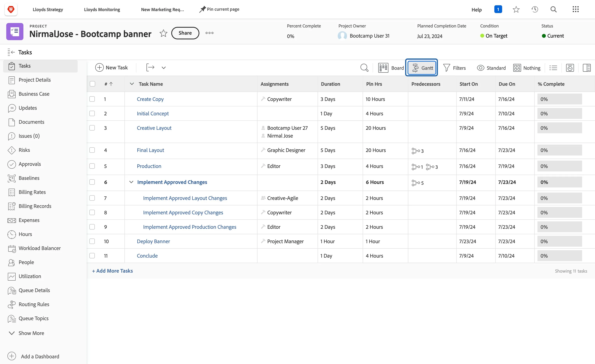Open the plan mode clock icon
The height and width of the screenshot is (364, 595).
(570, 68)
